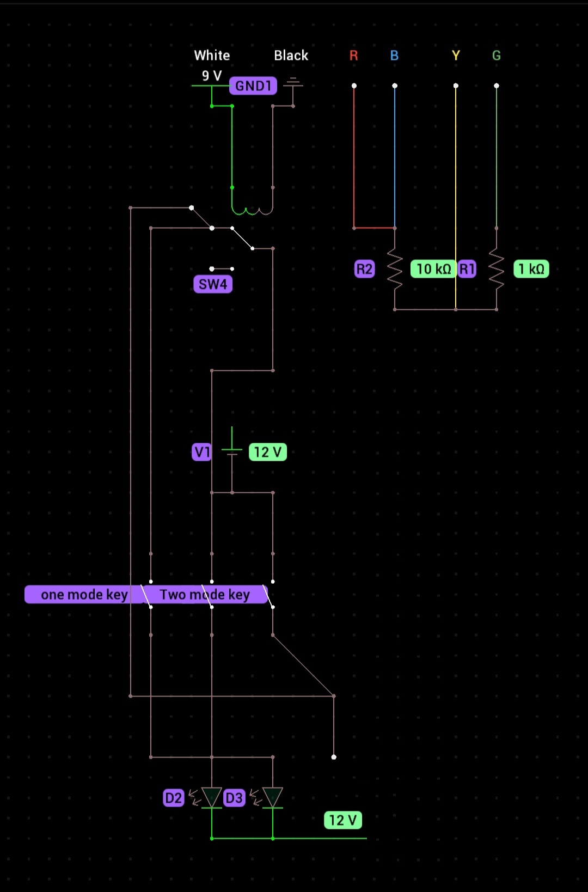The image size is (588, 892).
Task: Click the D2 component label
Action: (174, 798)
